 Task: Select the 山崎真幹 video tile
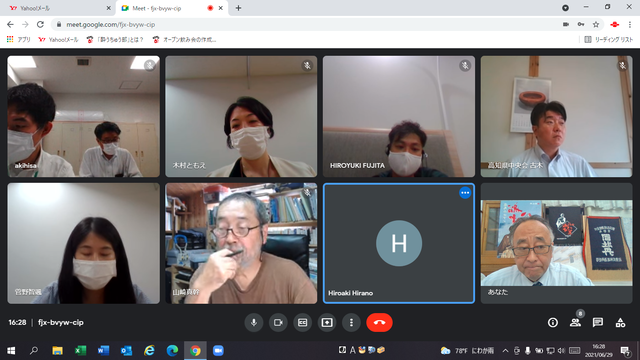[241, 243]
